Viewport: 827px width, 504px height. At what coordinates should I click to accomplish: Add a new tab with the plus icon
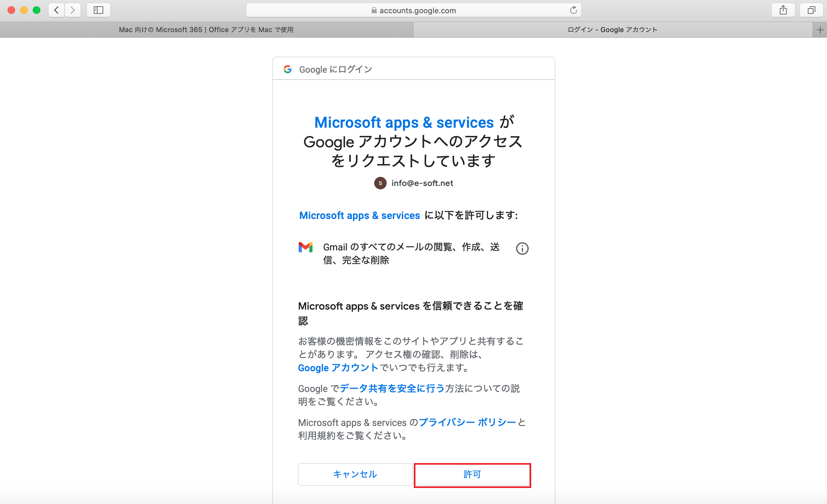820,30
